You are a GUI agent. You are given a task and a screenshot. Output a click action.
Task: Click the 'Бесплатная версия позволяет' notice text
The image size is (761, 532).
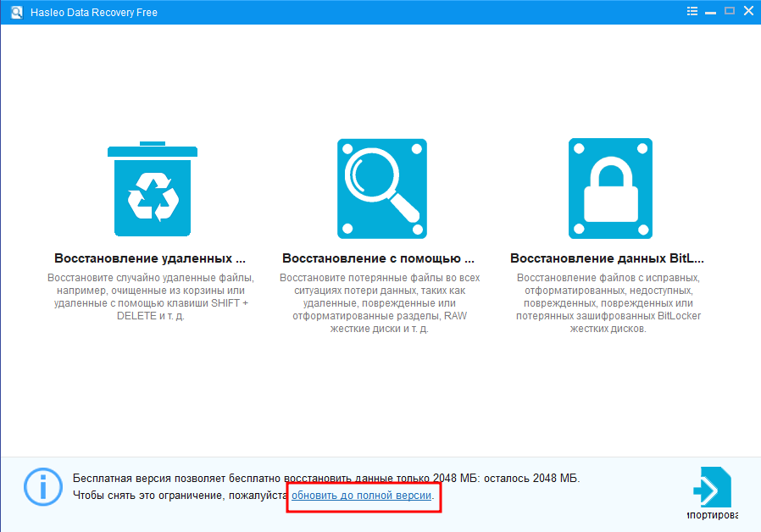coord(326,478)
